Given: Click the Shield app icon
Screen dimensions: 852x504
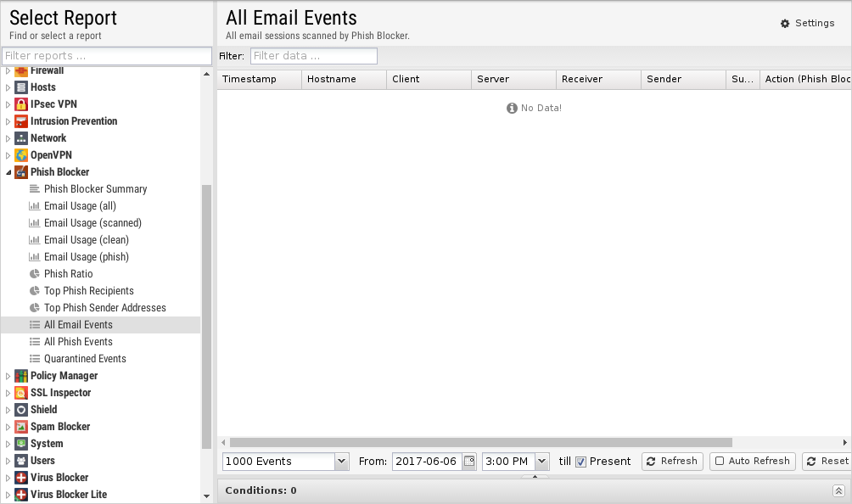Looking at the screenshot, I should point(20,410).
